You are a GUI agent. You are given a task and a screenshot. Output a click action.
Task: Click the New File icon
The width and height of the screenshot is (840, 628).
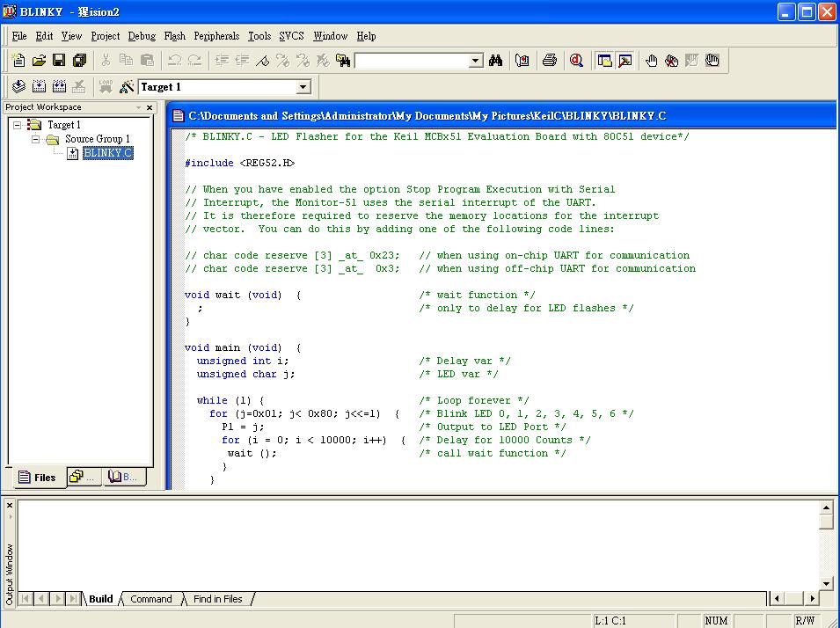(x=18, y=61)
